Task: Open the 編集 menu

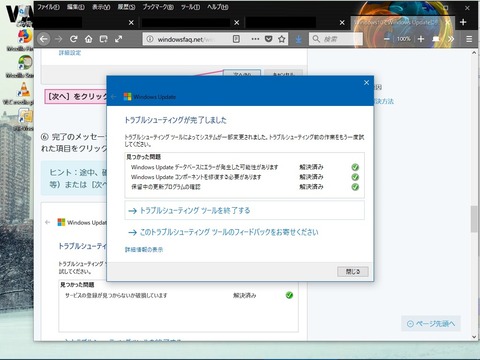Action: [x=76, y=7]
